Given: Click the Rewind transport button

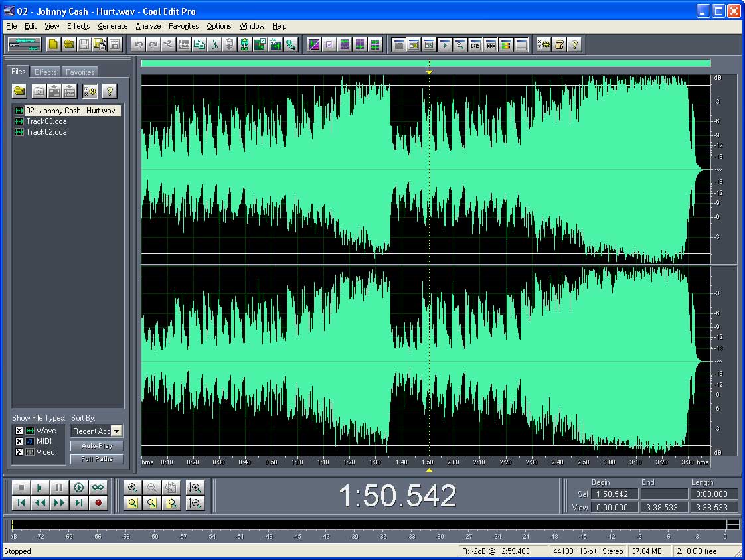Looking at the screenshot, I should [x=40, y=502].
